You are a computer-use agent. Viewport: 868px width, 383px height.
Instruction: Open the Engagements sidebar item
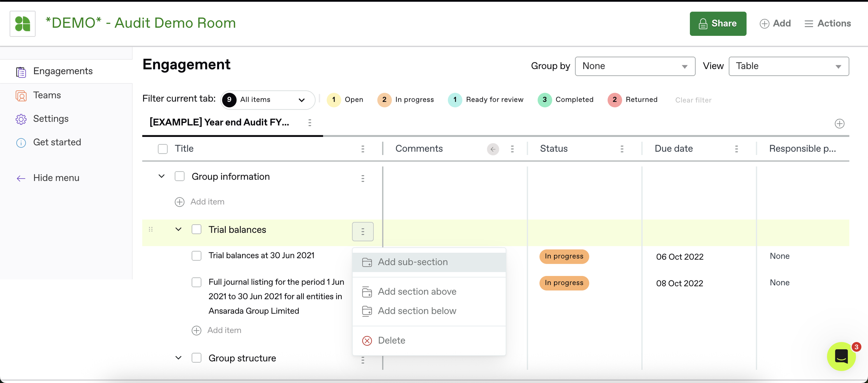tap(62, 71)
